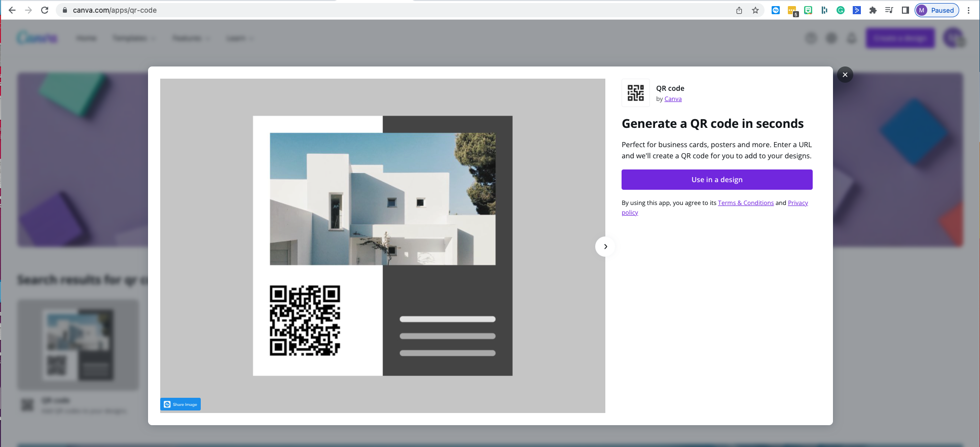This screenshot has width=980, height=447.
Task: Open the Canva author link
Action: point(673,99)
